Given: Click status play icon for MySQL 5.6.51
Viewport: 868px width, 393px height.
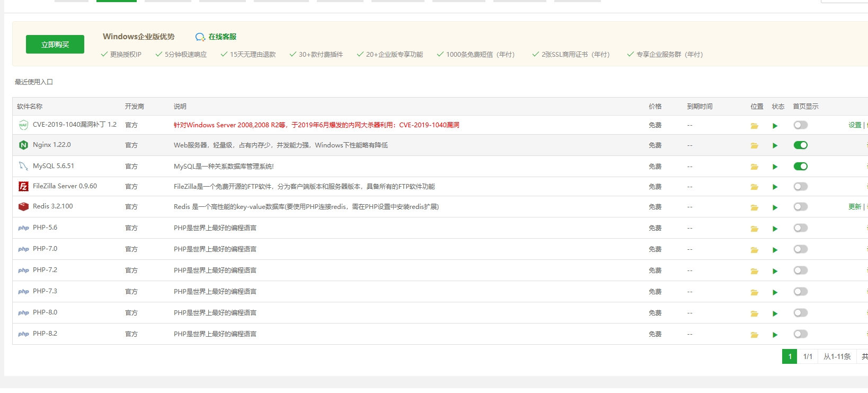Looking at the screenshot, I should coord(775,167).
